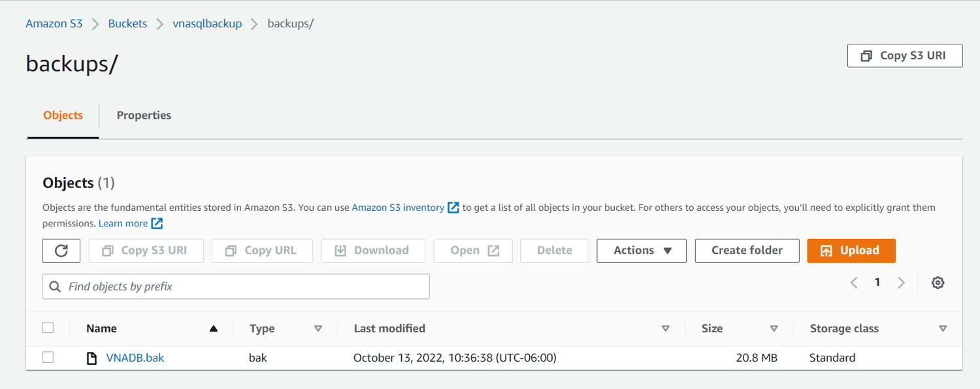Open the Amazon S3 inventory external link icon
The height and width of the screenshot is (389, 980).
coord(453,207)
